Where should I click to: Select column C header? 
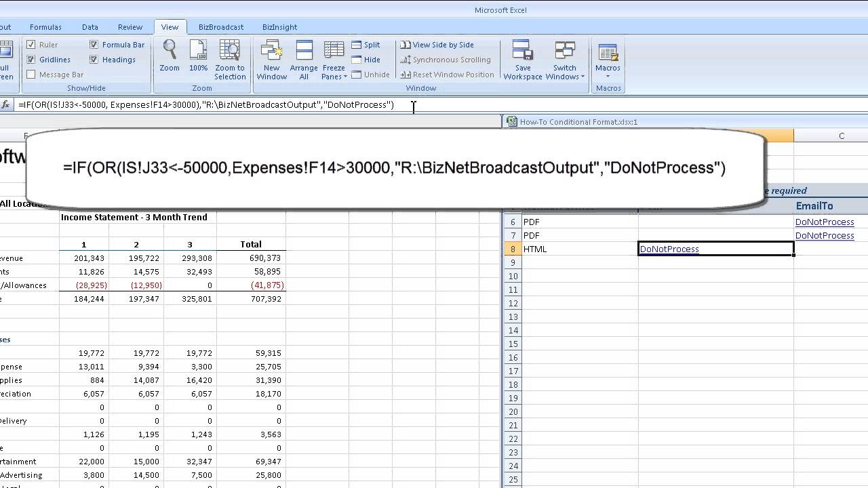(841, 136)
